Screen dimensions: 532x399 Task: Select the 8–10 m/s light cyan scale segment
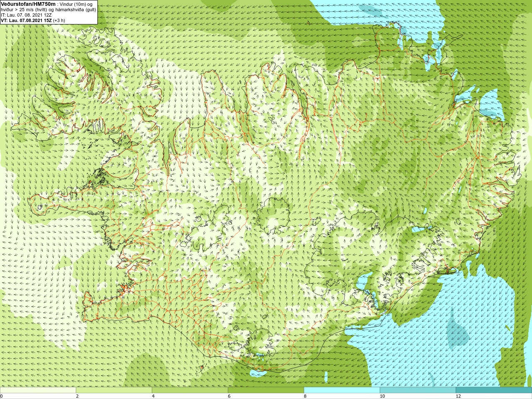point(342,390)
